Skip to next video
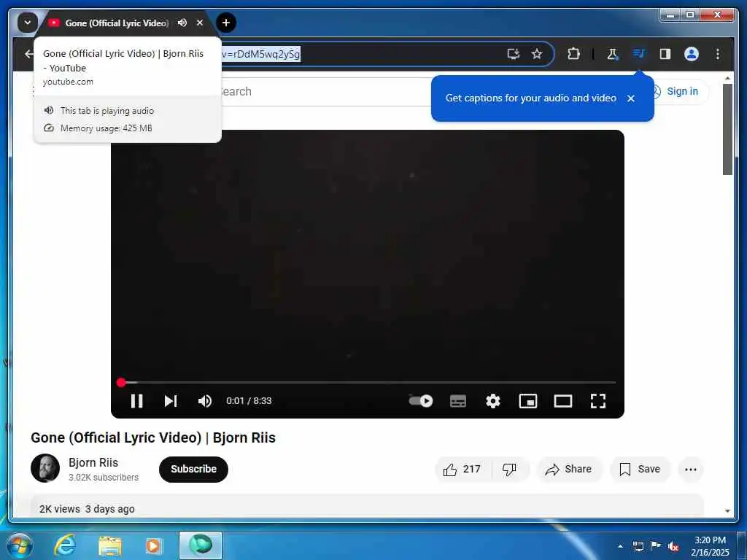 coord(171,401)
